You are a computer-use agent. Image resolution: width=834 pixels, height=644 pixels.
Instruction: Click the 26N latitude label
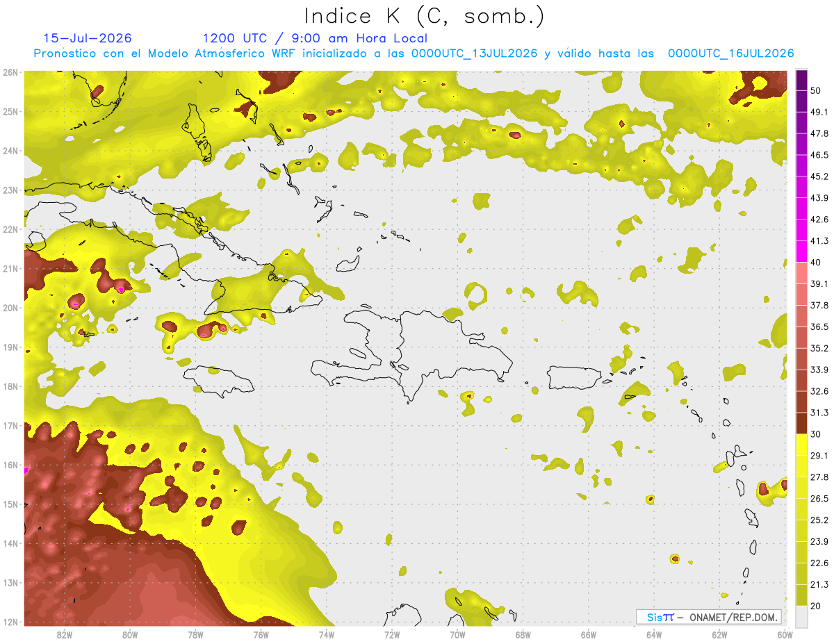[x=10, y=72]
